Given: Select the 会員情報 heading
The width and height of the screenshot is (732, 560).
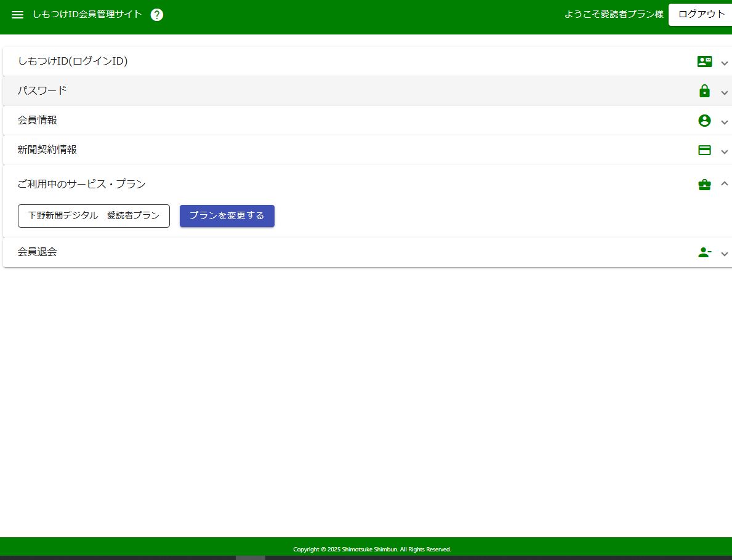Looking at the screenshot, I should coord(38,121).
